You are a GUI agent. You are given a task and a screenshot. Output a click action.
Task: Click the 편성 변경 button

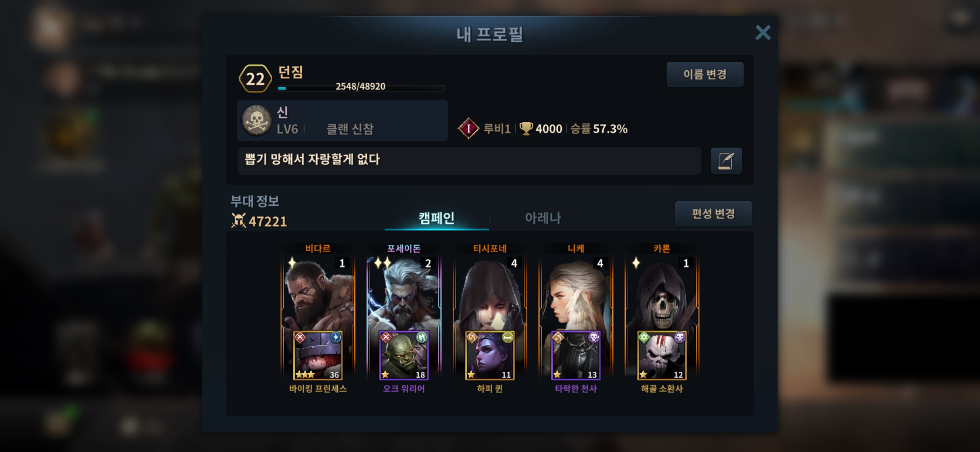tap(713, 214)
